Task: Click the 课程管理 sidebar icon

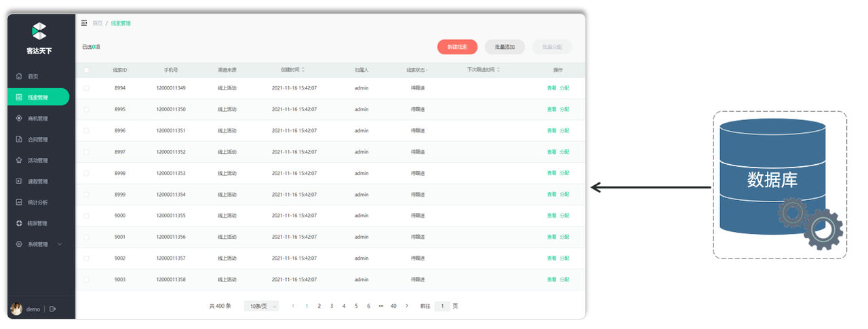Action: click(x=19, y=182)
